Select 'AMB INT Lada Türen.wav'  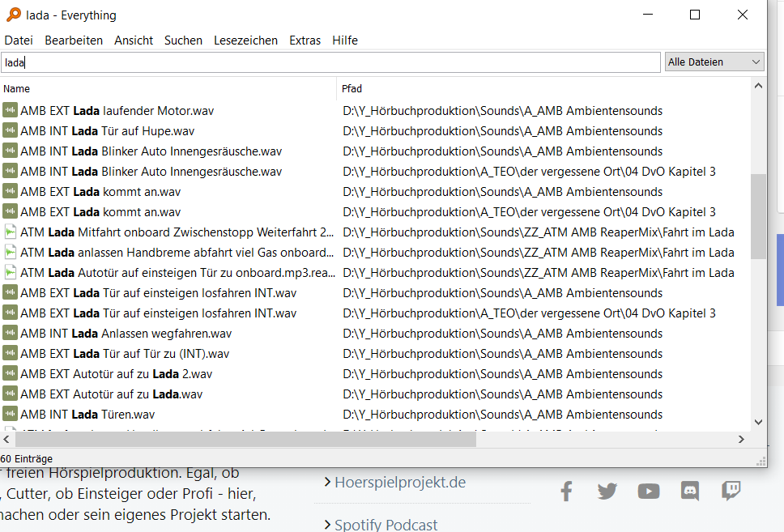(x=87, y=415)
